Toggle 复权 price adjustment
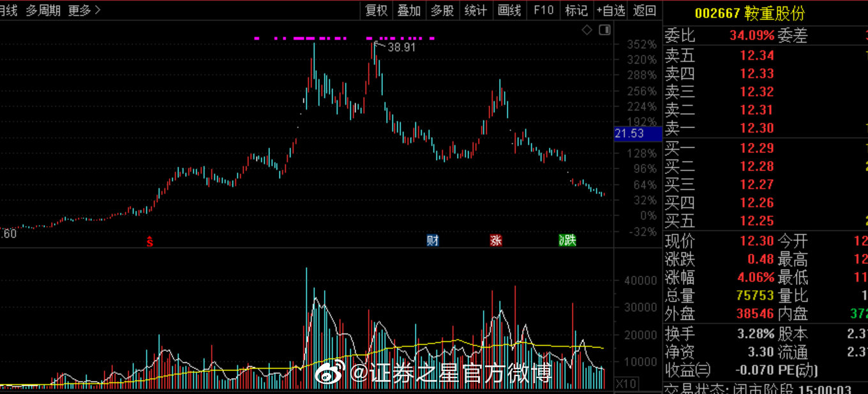This screenshot has height=394, width=868. coord(376,10)
